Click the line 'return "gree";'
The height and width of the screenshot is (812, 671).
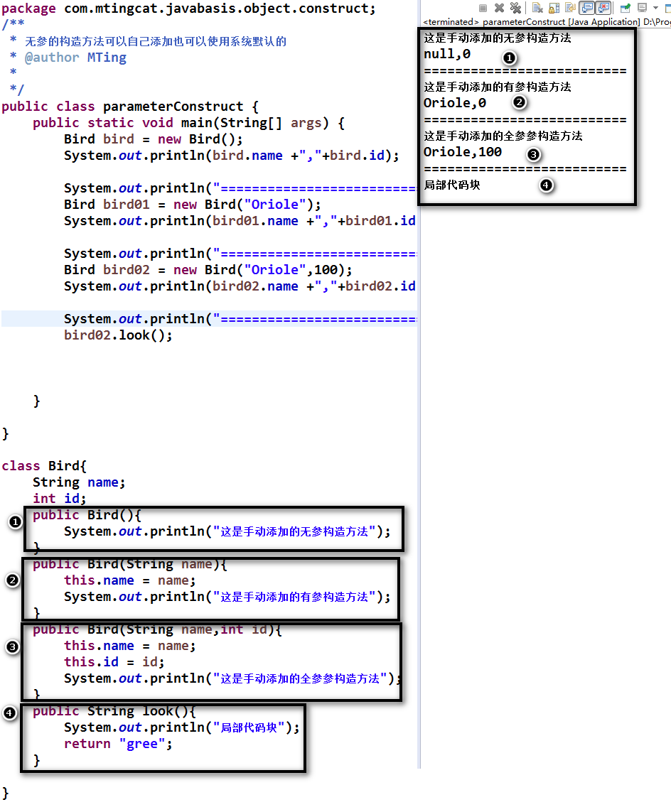[x=118, y=744]
